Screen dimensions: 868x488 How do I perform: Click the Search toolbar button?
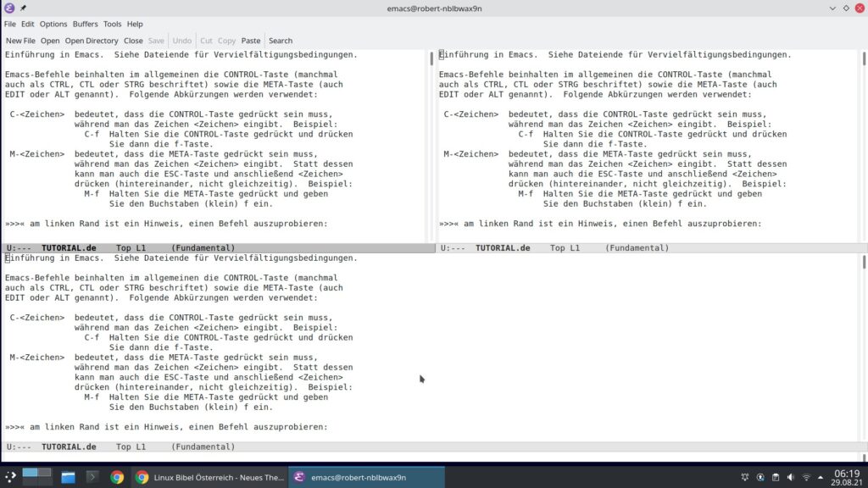(x=281, y=41)
